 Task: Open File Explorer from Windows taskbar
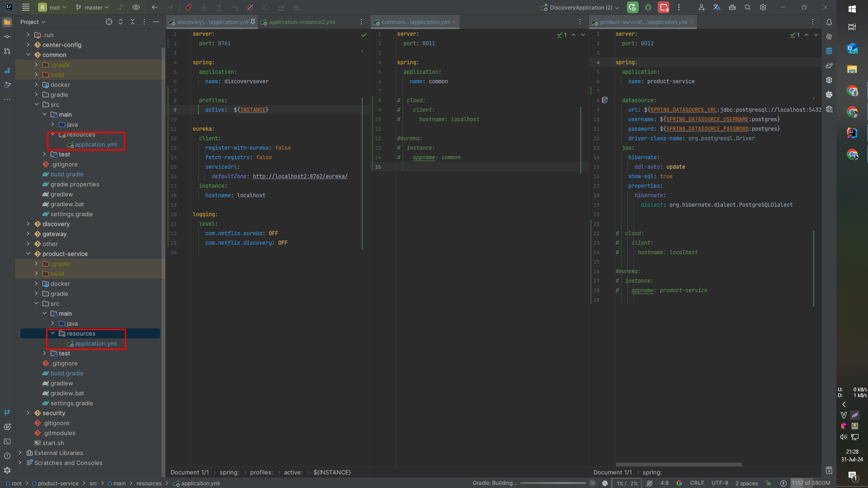[x=852, y=69]
